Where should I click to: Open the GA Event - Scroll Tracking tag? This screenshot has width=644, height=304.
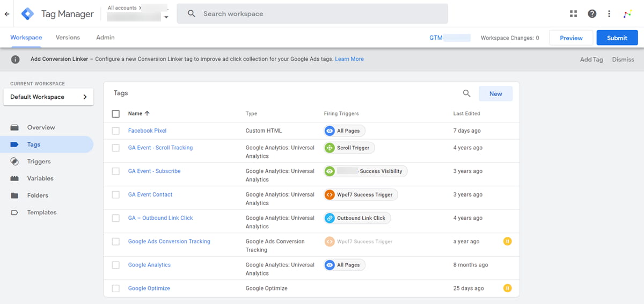160,148
